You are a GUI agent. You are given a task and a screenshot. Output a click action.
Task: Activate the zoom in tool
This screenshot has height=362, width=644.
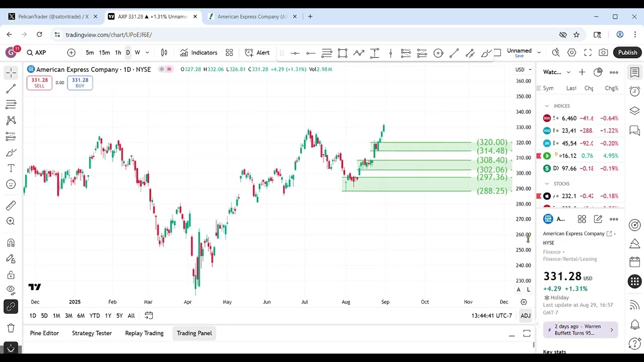point(11,221)
